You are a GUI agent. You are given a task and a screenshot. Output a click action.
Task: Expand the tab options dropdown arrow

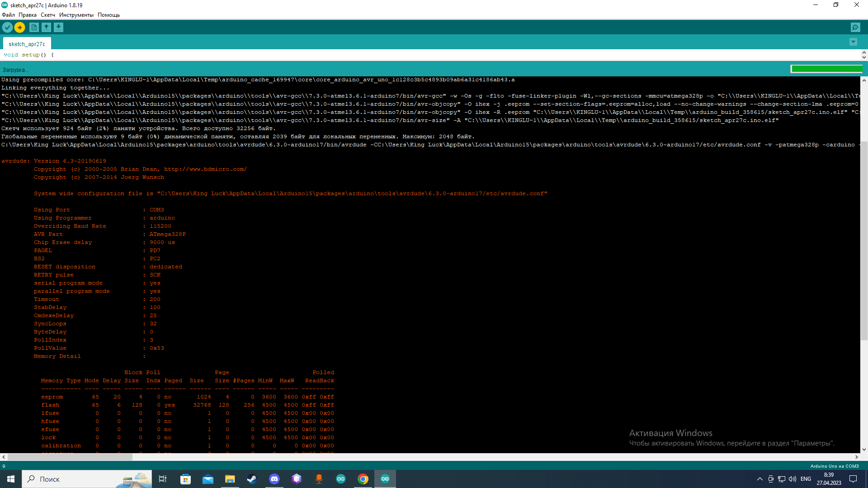click(x=853, y=42)
